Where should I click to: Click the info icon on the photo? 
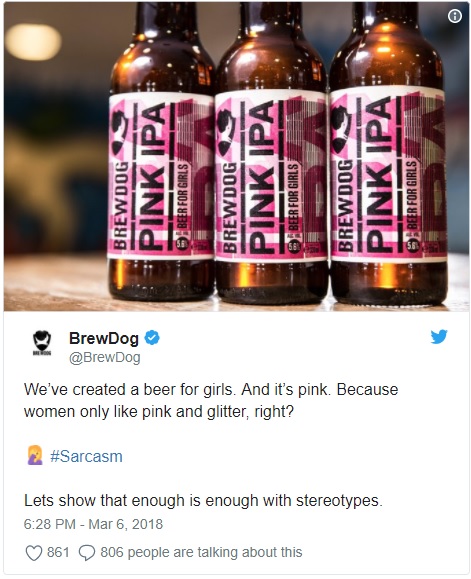[455, 16]
